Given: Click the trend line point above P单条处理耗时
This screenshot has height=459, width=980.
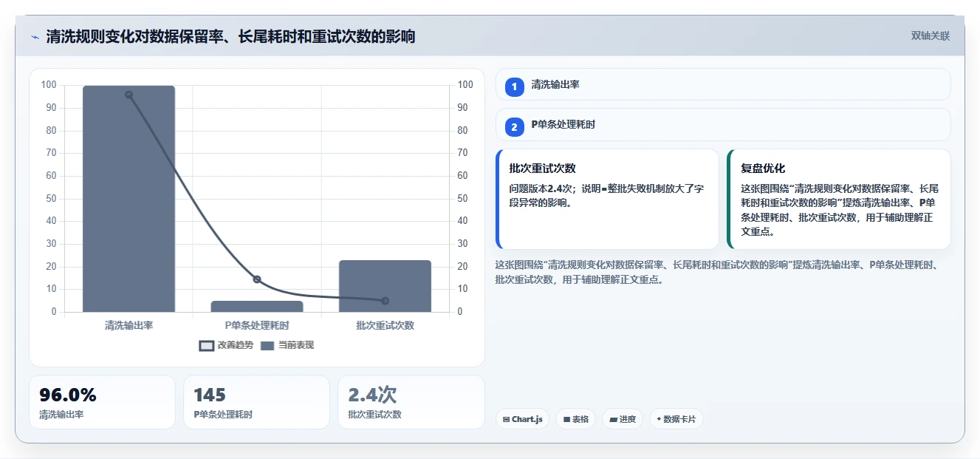Looking at the screenshot, I should click(257, 279).
